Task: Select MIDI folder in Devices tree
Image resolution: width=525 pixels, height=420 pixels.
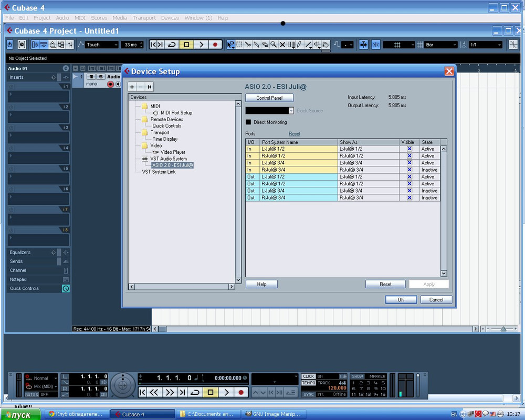Action: tap(155, 106)
